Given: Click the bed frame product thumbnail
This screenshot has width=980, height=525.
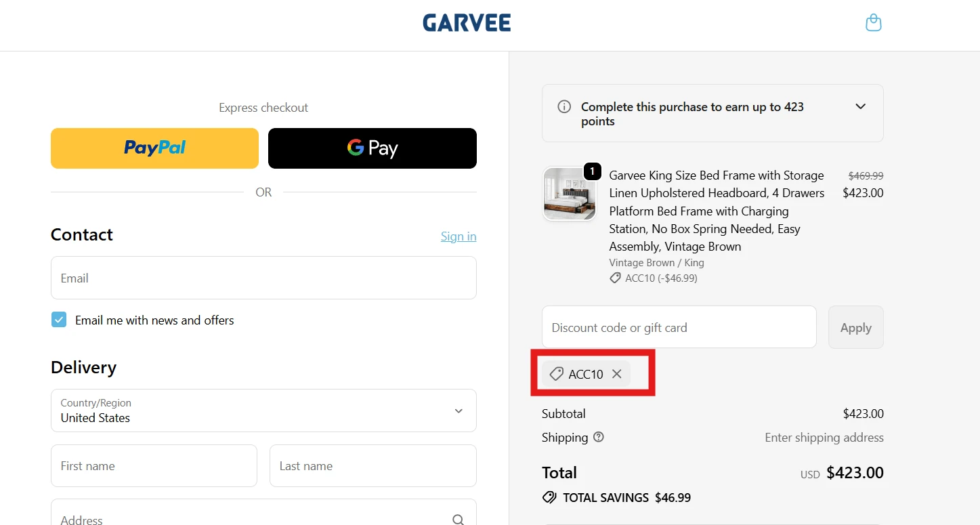Looking at the screenshot, I should (x=569, y=194).
